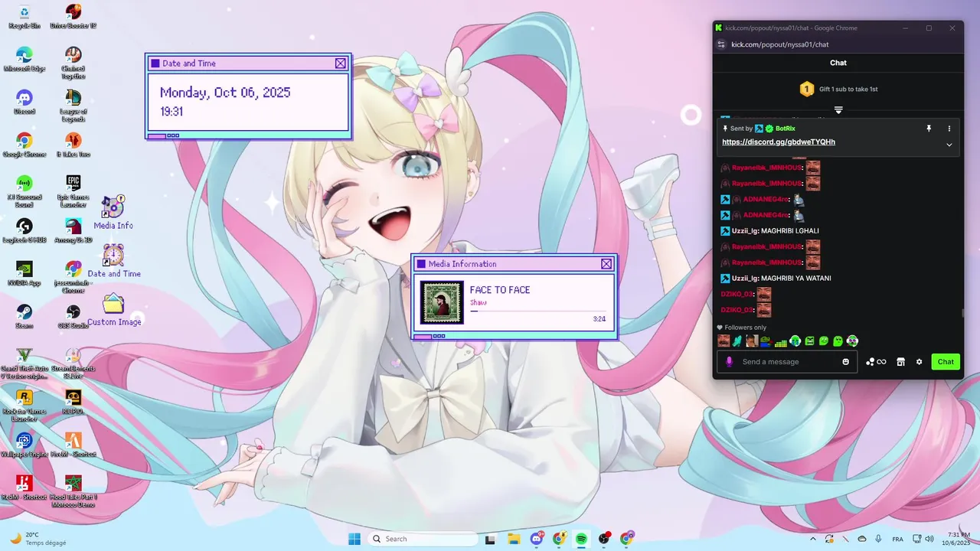Open Blood Tales Part 1 Morocco Demo icon
Viewport: 980px width, 551px height.
coord(73,491)
